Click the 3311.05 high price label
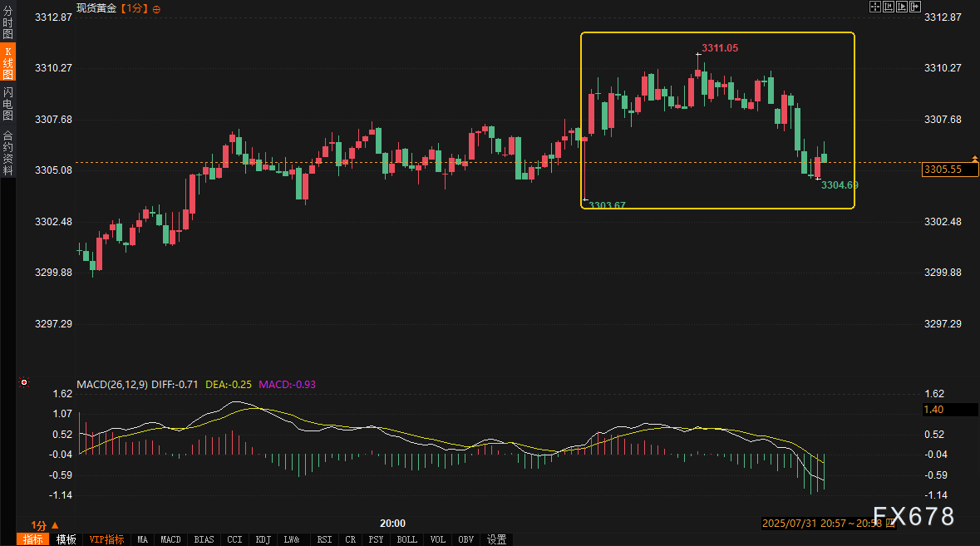Image resolution: width=980 pixels, height=546 pixels. 720,48
